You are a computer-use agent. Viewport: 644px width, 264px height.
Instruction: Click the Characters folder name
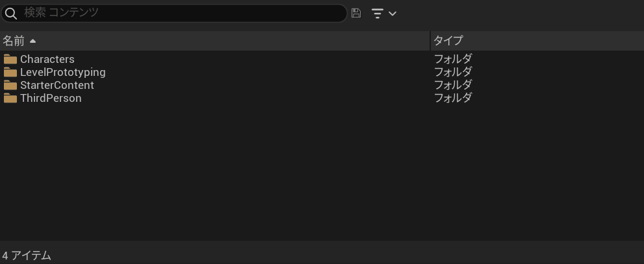tap(47, 60)
